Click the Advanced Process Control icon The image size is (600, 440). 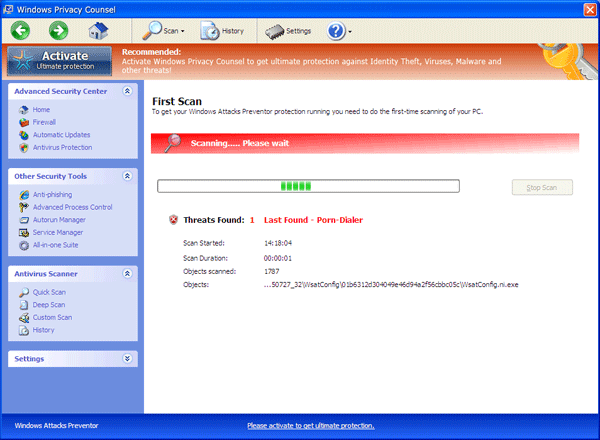click(24, 207)
